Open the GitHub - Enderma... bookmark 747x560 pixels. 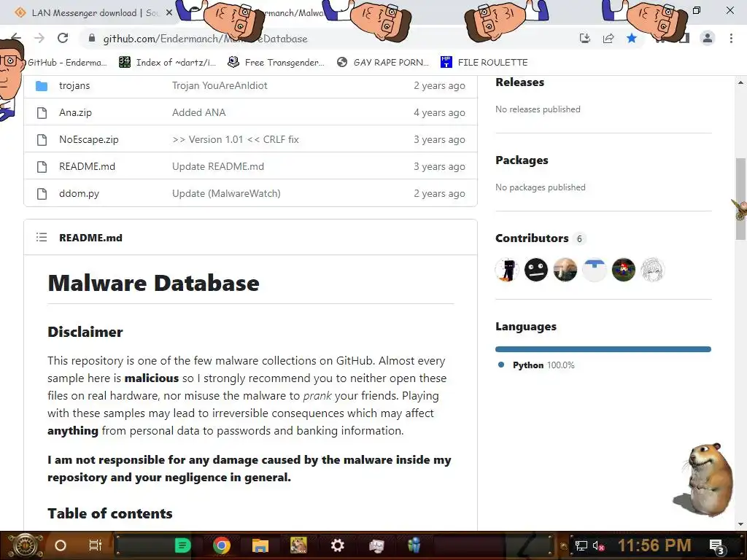(x=66, y=63)
